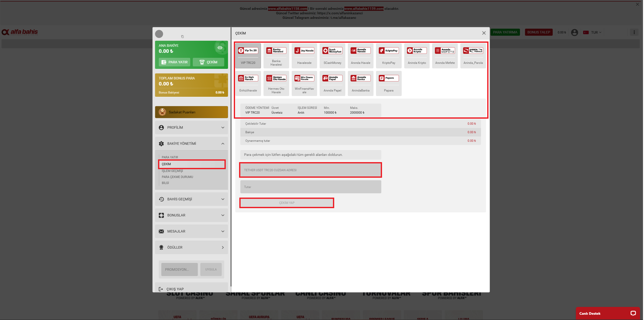This screenshot has width=644, height=320.
Task: Open the three-dot menu in header
Action: click(634, 32)
